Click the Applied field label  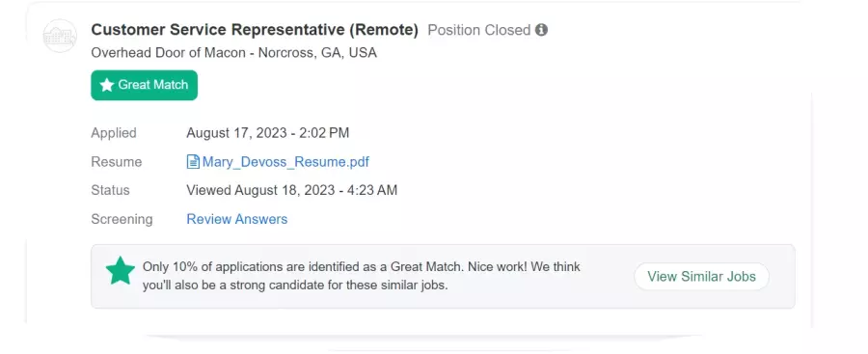pyautogui.click(x=114, y=133)
